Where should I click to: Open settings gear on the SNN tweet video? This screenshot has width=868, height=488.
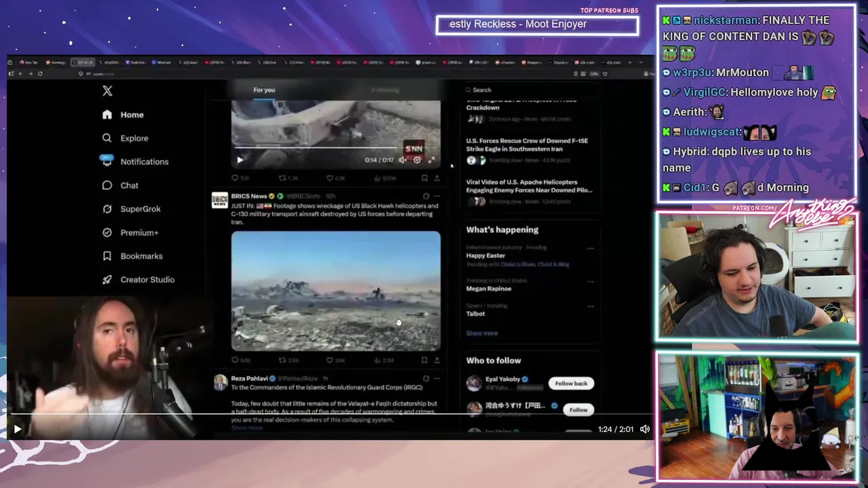pyautogui.click(x=417, y=160)
